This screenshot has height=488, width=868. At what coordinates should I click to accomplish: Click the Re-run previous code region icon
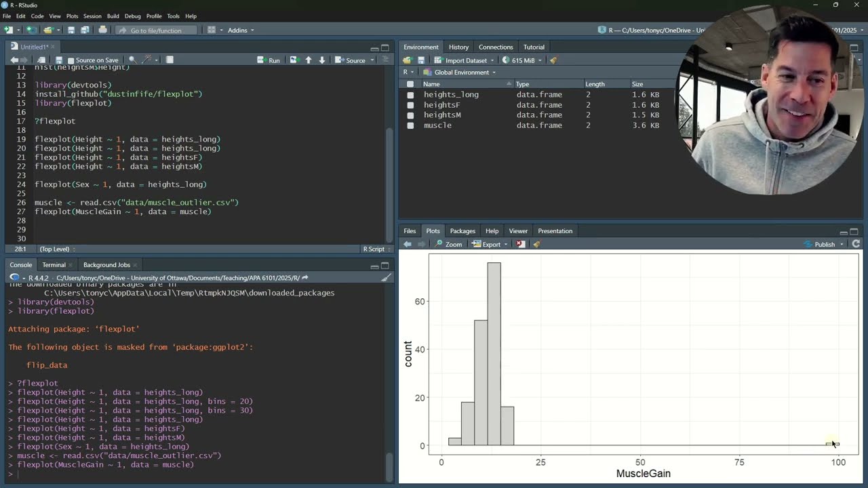point(294,60)
